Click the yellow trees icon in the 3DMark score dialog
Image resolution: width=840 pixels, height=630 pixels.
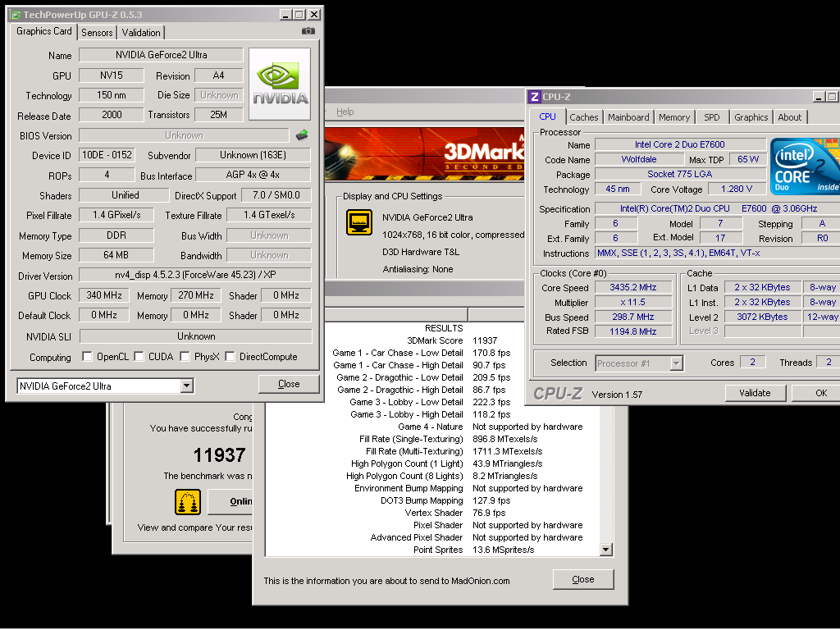coord(188,502)
